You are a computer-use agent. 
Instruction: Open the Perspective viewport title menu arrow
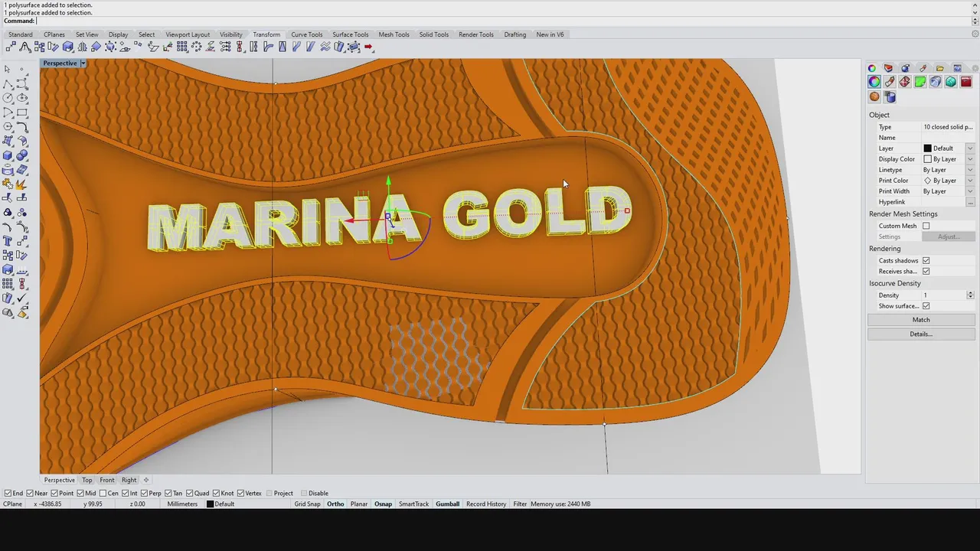[83, 63]
